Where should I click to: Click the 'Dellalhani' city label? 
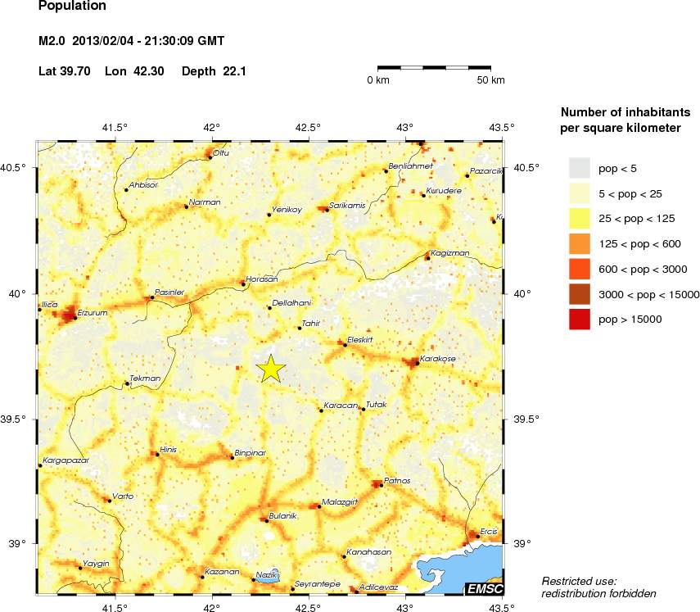(x=291, y=303)
